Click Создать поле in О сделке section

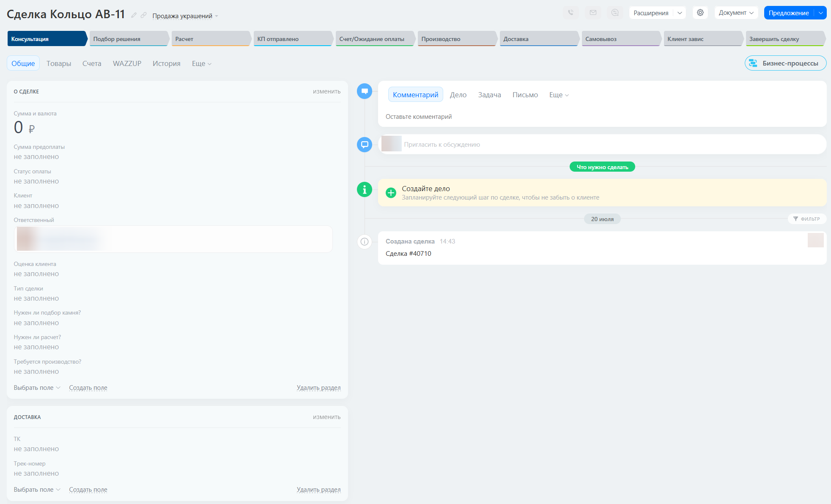pos(88,388)
